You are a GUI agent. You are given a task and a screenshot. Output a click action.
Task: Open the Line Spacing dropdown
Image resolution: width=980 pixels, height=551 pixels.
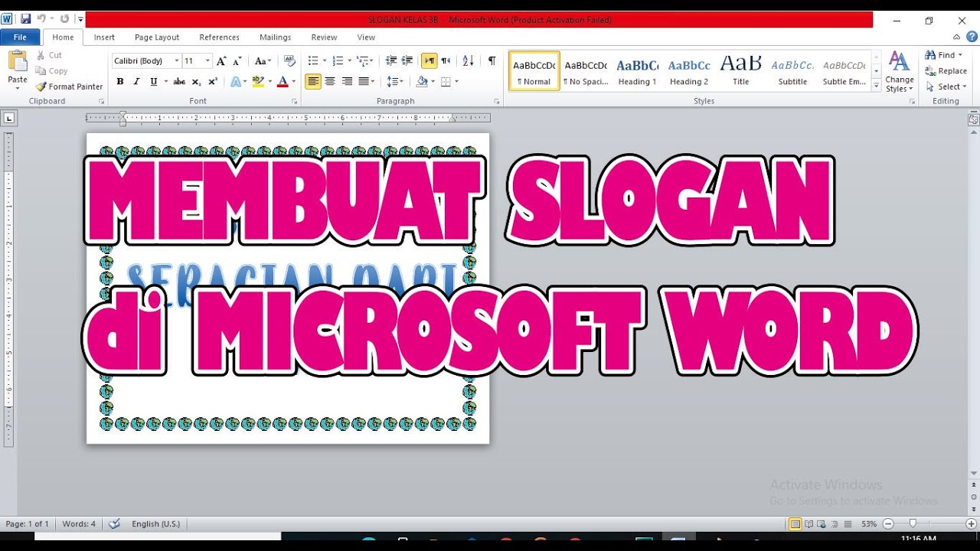coord(395,81)
